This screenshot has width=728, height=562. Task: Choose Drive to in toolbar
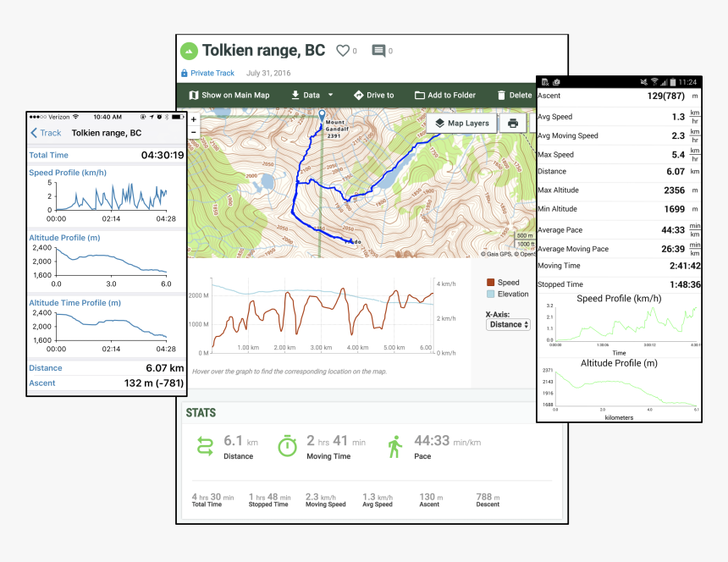373,96
